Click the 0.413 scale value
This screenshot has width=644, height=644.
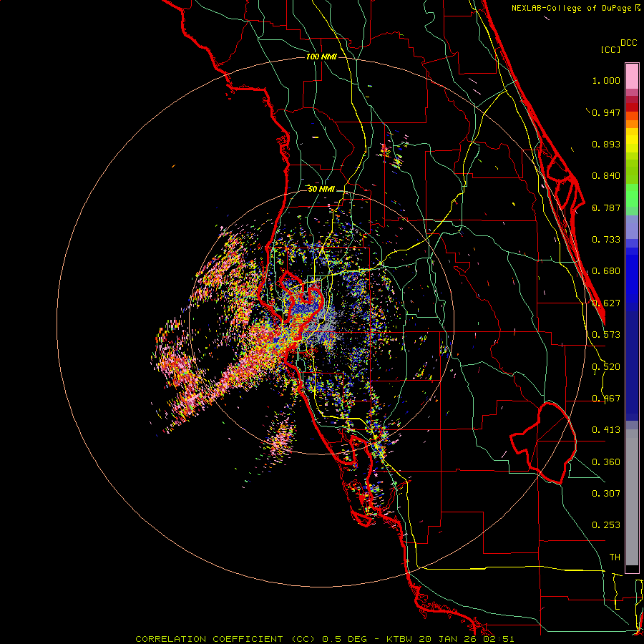click(606, 430)
